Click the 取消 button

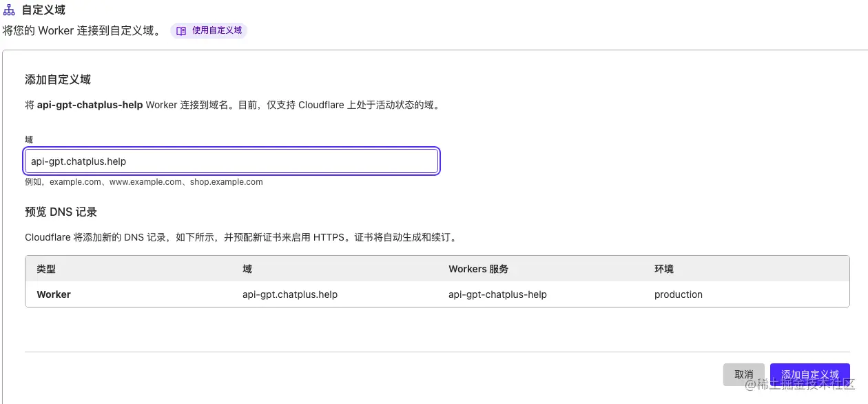tap(744, 374)
